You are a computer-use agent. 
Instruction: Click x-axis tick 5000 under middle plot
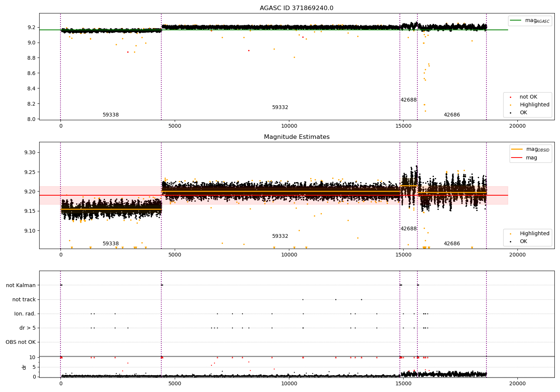point(175,255)
